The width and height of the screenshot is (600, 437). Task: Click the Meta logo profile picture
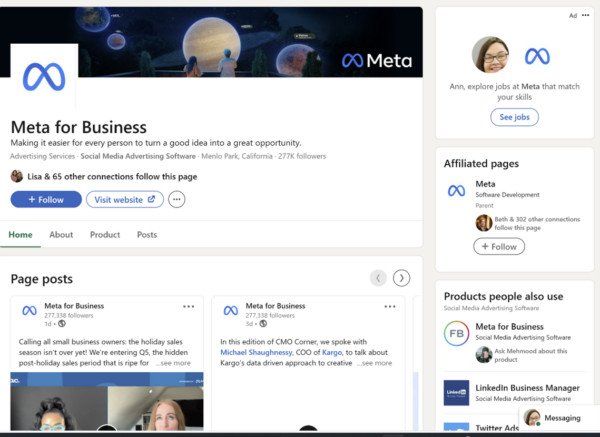(44, 77)
